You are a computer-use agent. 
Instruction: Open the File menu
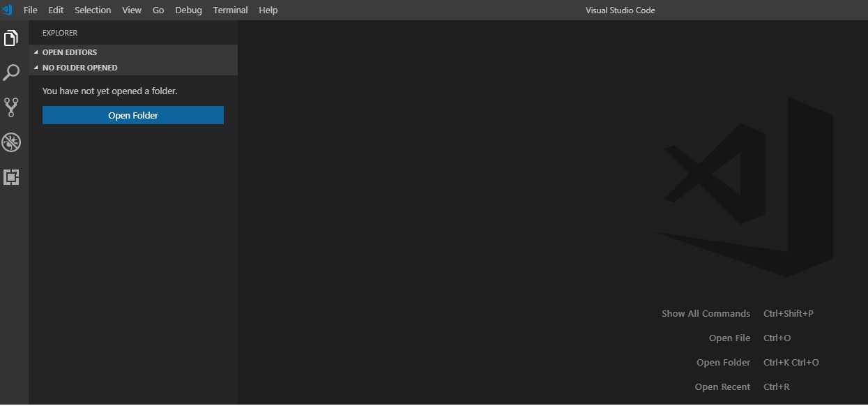click(x=31, y=10)
